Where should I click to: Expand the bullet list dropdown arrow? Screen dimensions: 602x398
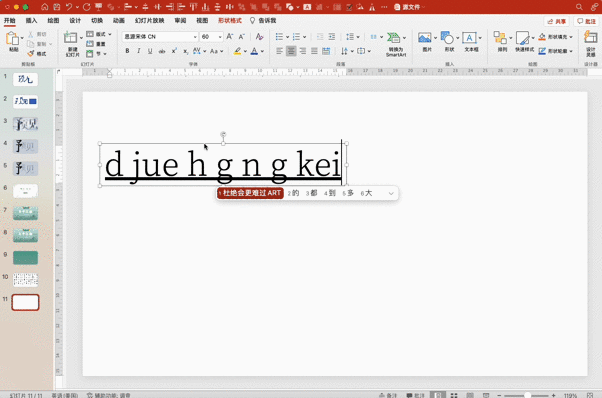pyautogui.click(x=287, y=37)
